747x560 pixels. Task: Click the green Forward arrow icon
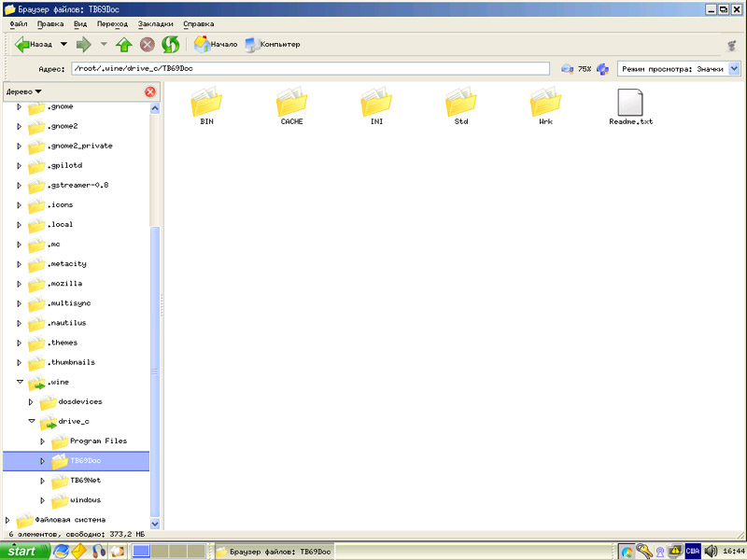coord(83,44)
